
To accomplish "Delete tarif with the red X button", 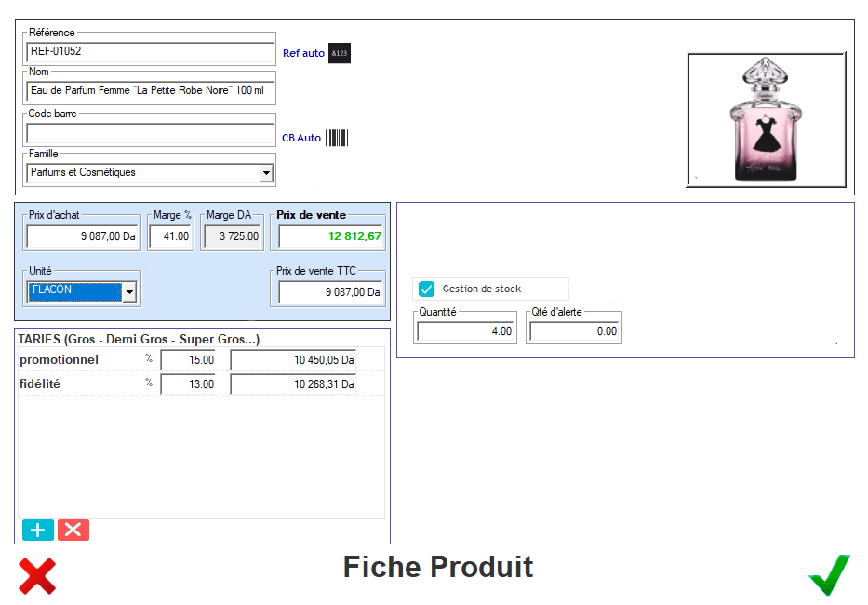I will 73,531.
